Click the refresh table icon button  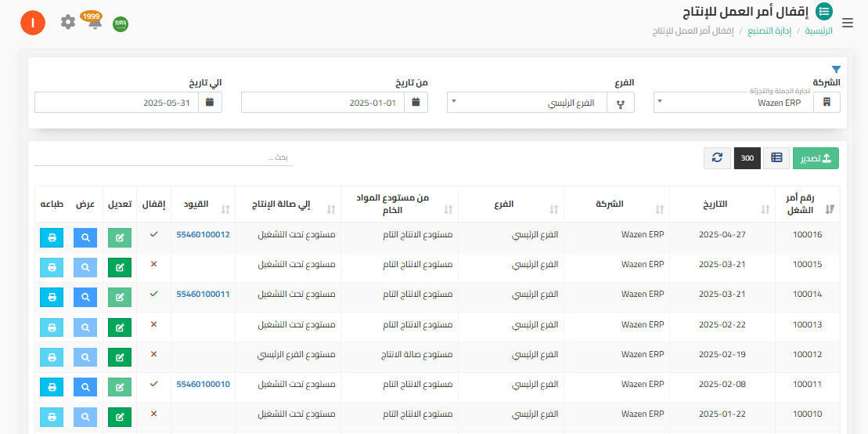tap(717, 158)
